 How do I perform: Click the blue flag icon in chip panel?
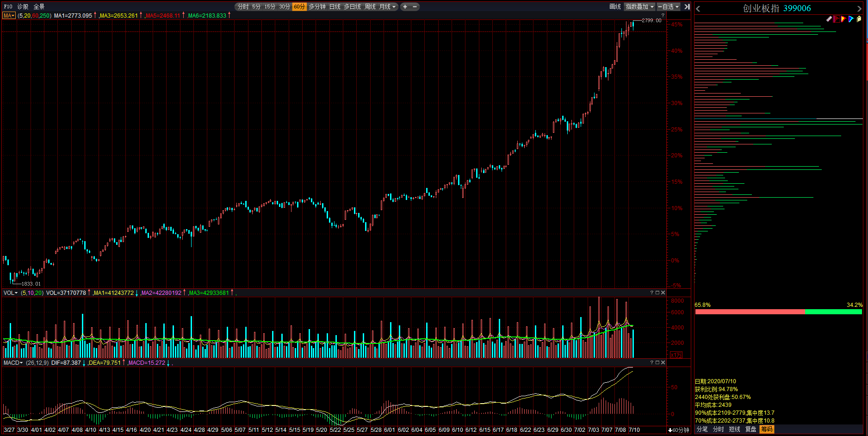[851, 19]
